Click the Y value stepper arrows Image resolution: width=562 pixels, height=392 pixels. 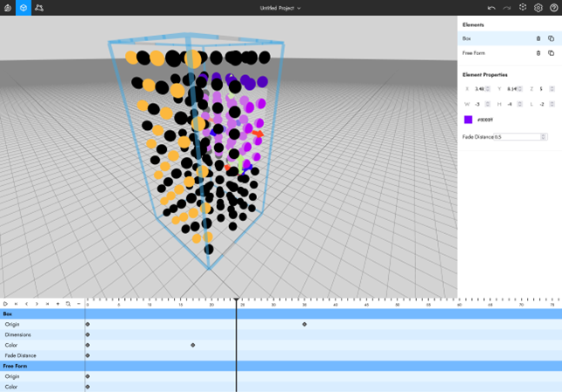point(520,89)
